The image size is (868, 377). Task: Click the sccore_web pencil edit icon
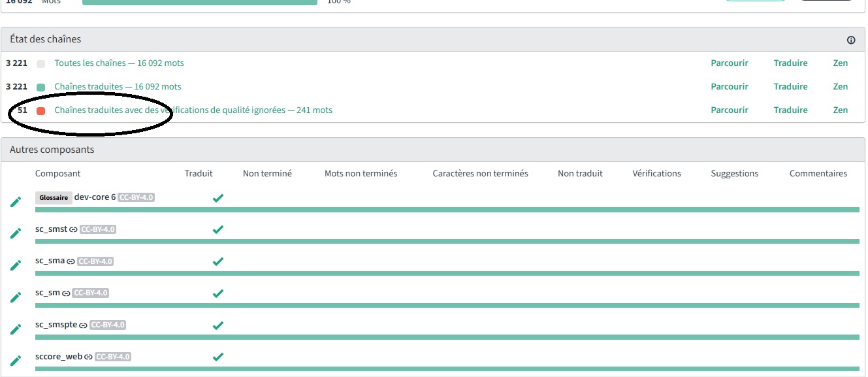[x=16, y=361]
